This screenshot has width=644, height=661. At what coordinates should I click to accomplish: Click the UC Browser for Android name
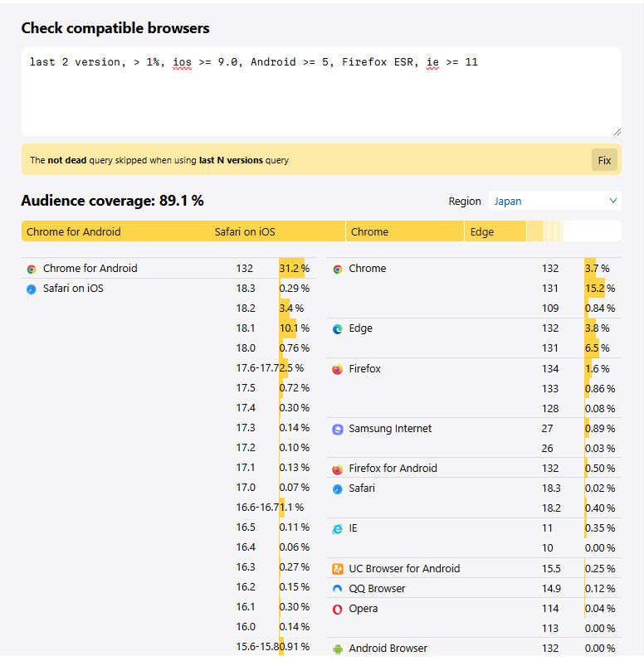coord(404,568)
